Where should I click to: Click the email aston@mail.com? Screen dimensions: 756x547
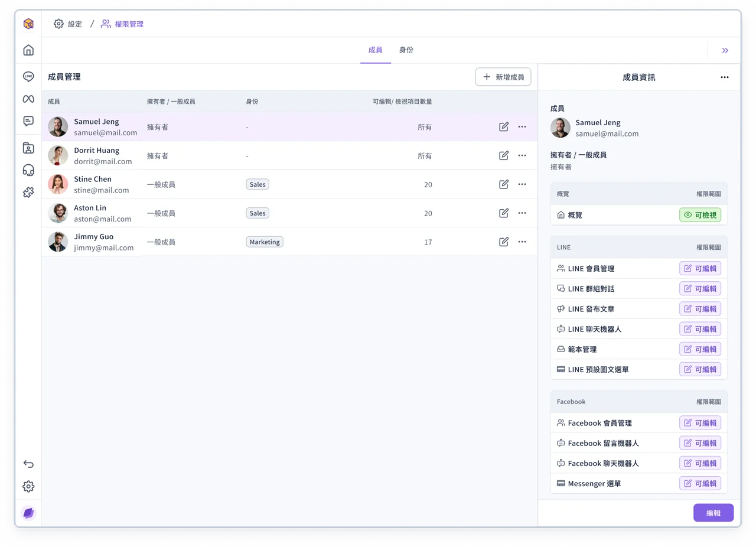point(103,219)
